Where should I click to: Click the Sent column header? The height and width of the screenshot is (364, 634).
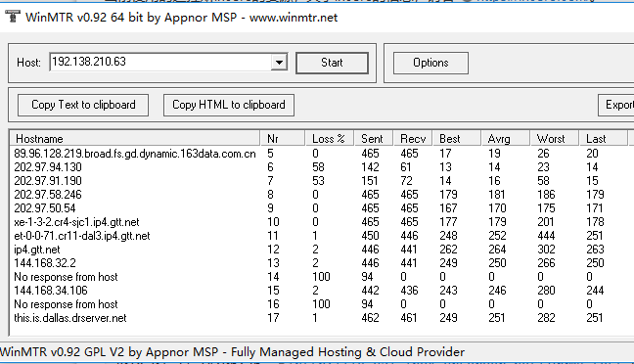[374, 138]
